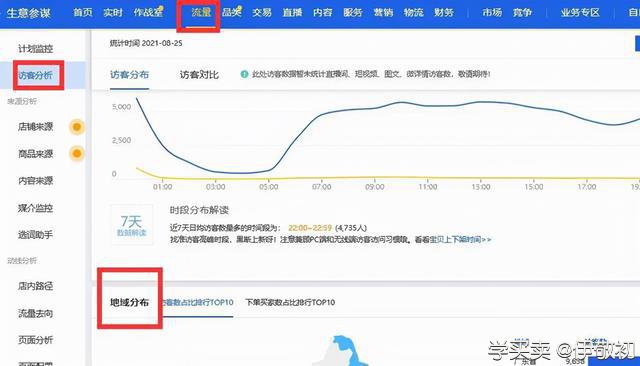Go to the 财务 menu
The width and height of the screenshot is (640, 366).
coord(444,13)
